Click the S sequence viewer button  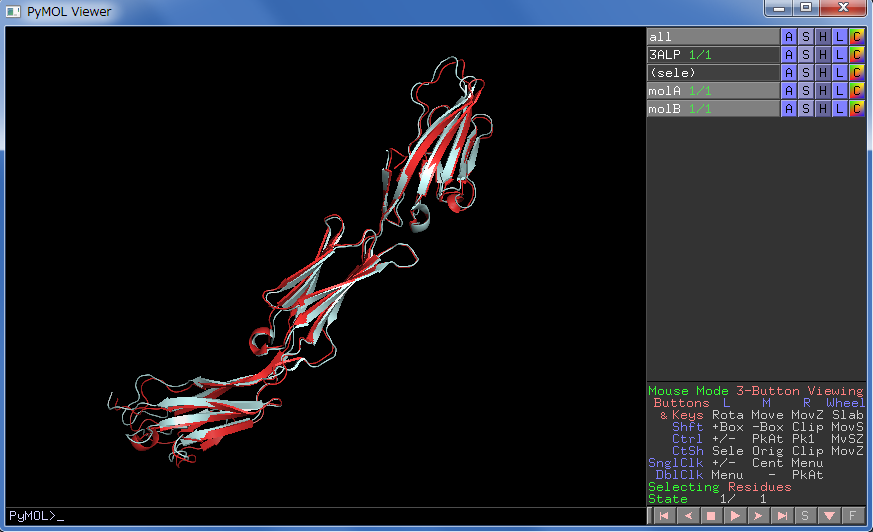tap(805, 516)
